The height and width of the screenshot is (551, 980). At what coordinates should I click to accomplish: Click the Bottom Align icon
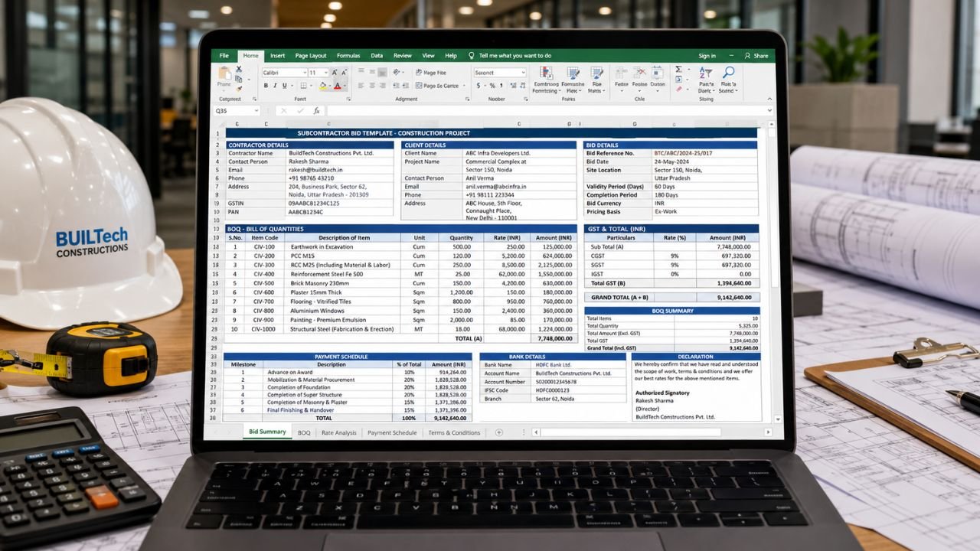point(382,72)
